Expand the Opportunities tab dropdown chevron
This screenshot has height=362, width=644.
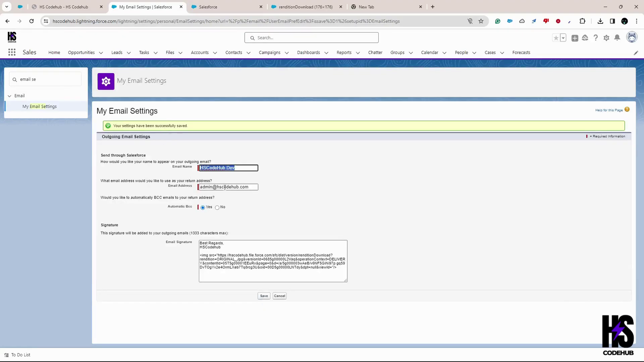tap(101, 53)
